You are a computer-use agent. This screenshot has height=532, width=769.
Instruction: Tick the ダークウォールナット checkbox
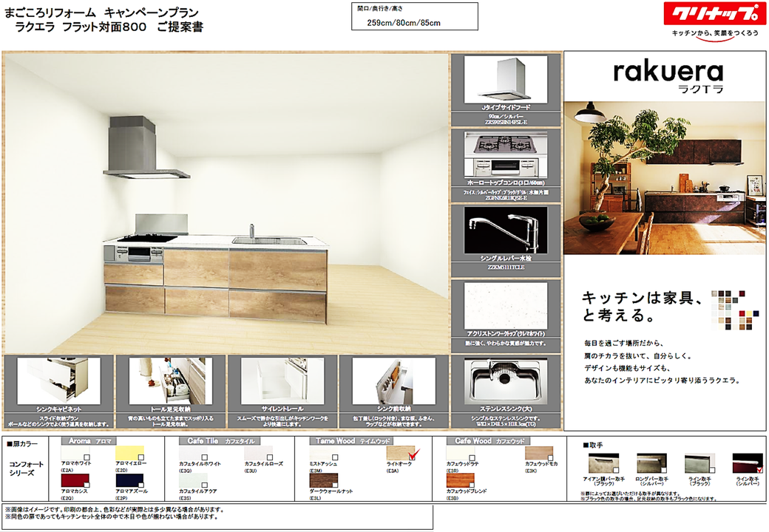point(336,485)
